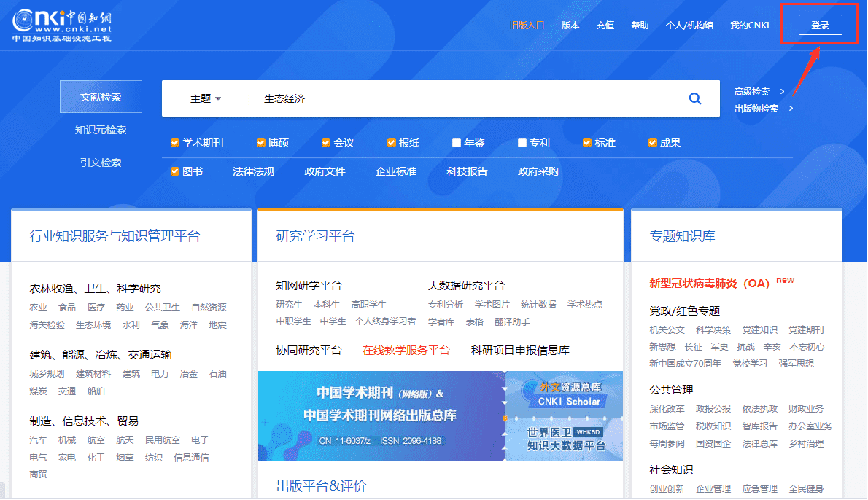Open the 世界医卫 knowledge platform banner
Image resolution: width=868 pixels, height=500 pixels.
point(565,439)
